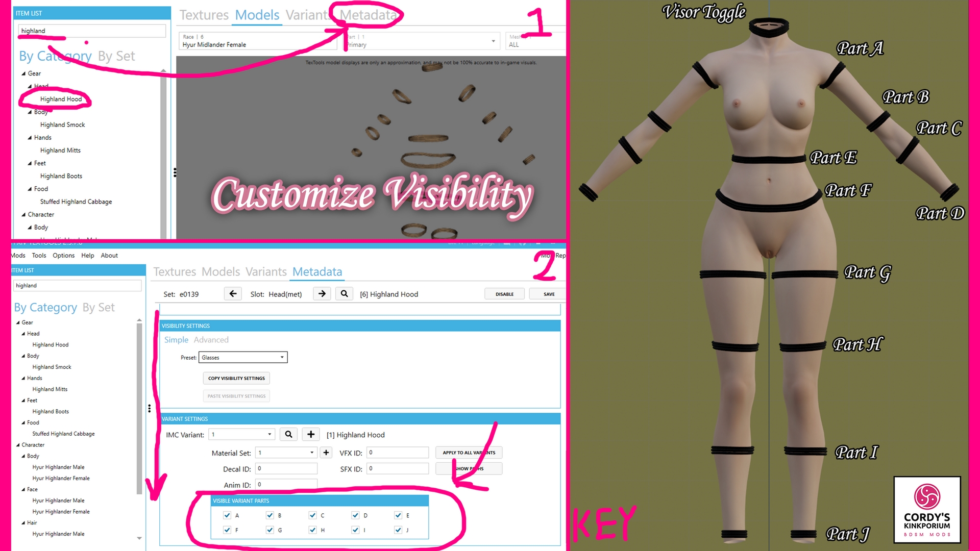
Task: Toggle the D variant part checkbox
Action: coord(355,515)
